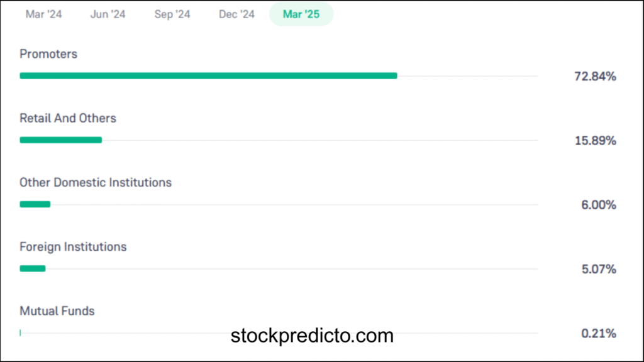Click the Retail And Others green bar

pyautogui.click(x=60, y=140)
